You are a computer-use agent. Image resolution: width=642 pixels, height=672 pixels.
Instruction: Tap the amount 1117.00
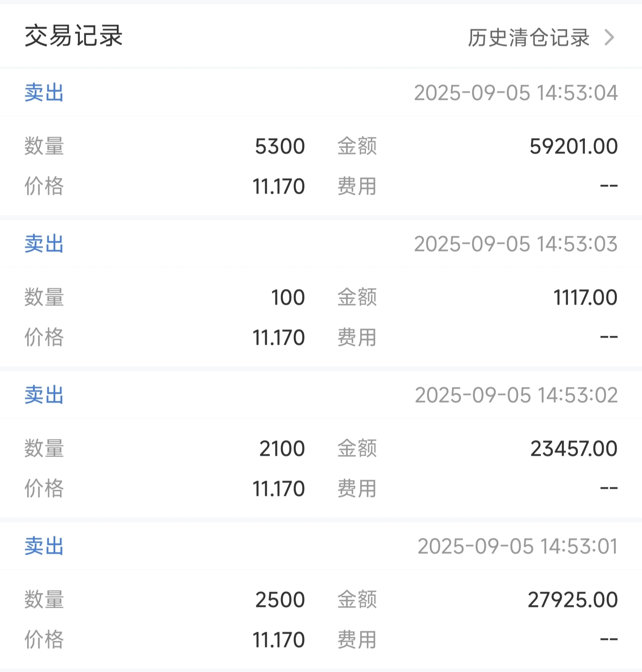(585, 297)
